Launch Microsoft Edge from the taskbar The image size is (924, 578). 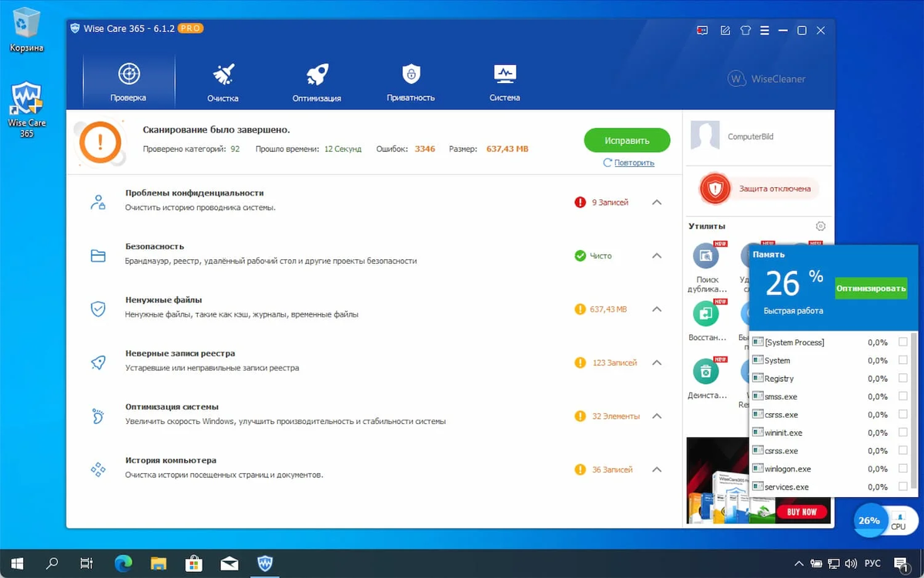tap(123, 563)
